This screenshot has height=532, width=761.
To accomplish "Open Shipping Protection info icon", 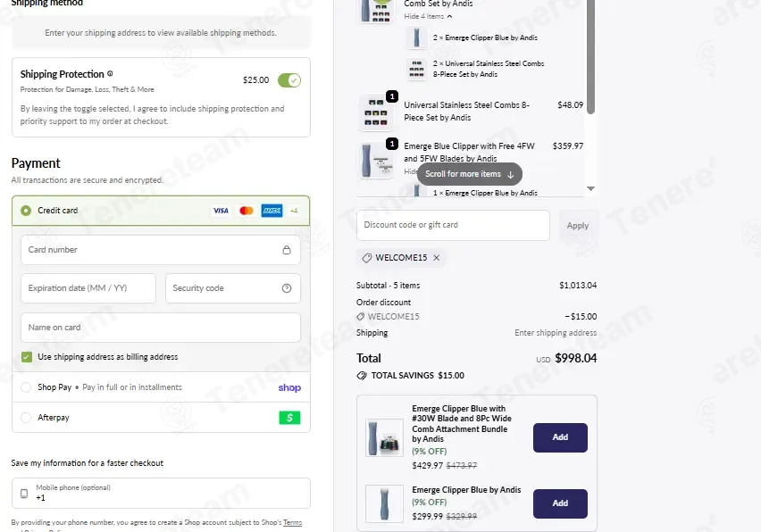I will click(110, 74).
